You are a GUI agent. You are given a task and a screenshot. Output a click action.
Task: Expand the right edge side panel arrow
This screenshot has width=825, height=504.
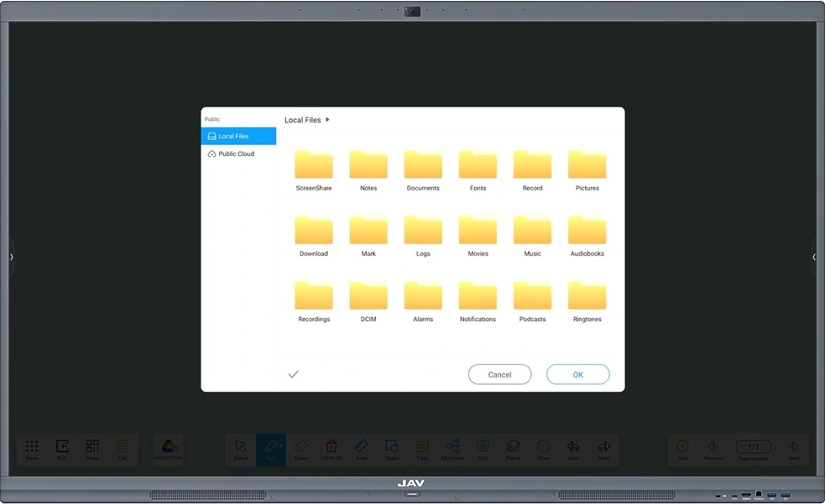click(814, 257)
